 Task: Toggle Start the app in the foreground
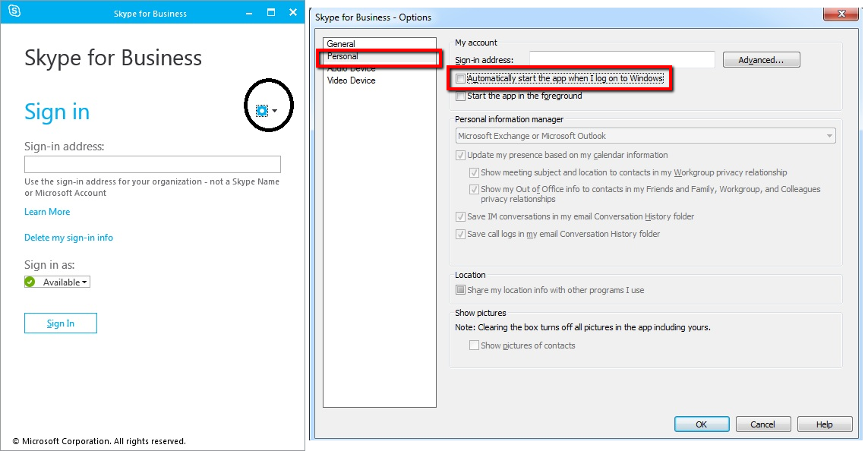click(460, 96)
